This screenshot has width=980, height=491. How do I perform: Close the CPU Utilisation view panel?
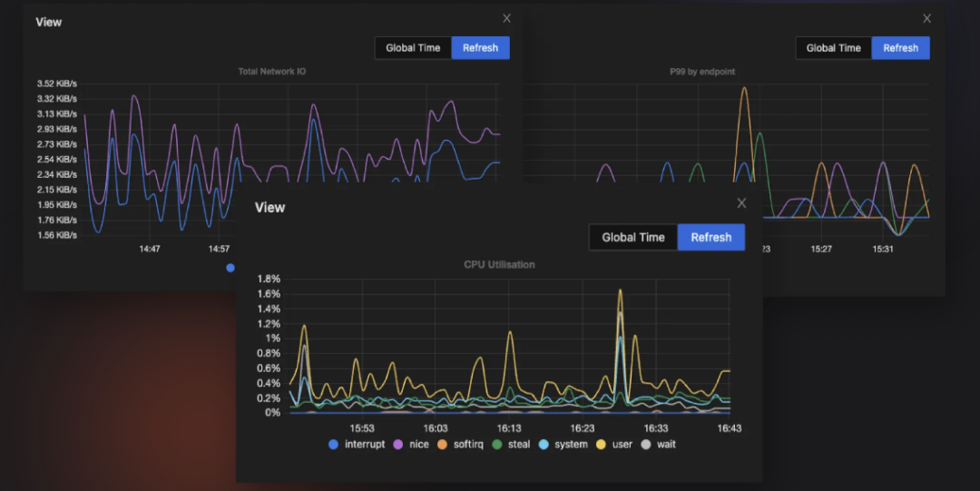point(741,203)
